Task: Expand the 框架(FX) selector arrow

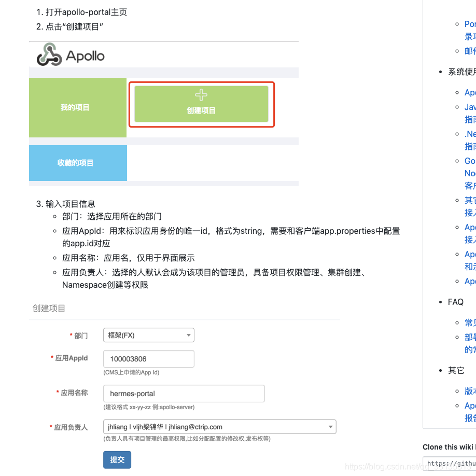Action: pyautogui.click(x=188, y=335)
